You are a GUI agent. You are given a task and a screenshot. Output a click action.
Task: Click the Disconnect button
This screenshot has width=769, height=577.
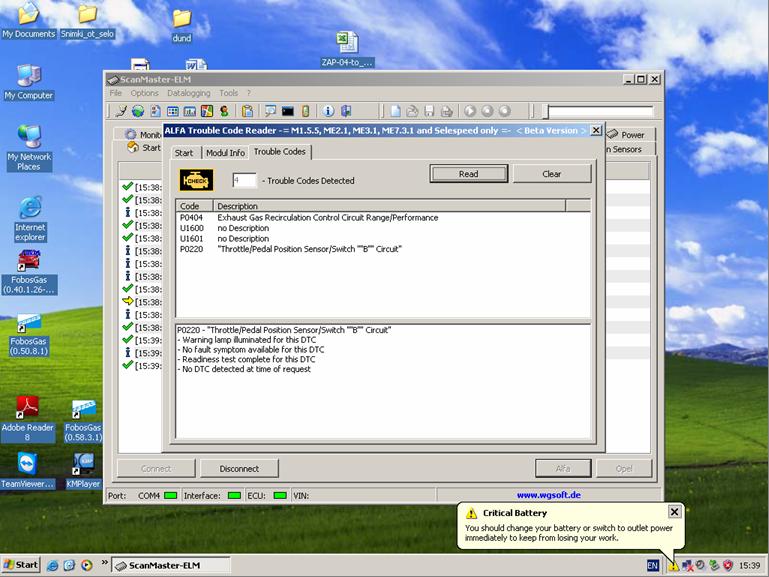(x=239, y=468)
